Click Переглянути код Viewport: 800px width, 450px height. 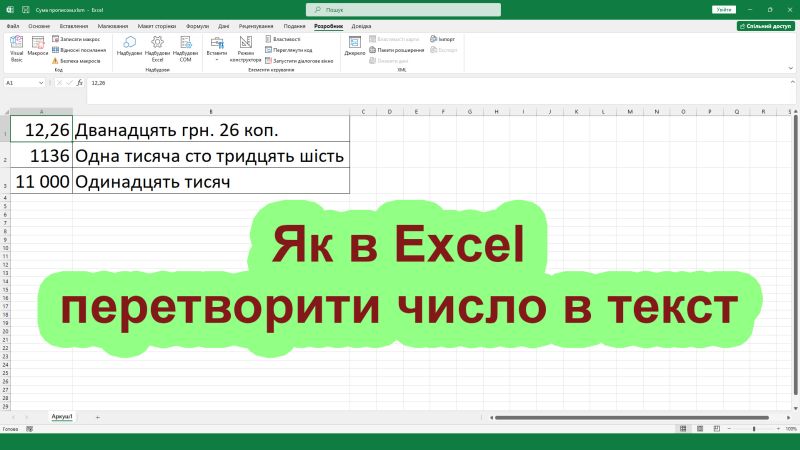pyautogui.click(x=289, y=50)
